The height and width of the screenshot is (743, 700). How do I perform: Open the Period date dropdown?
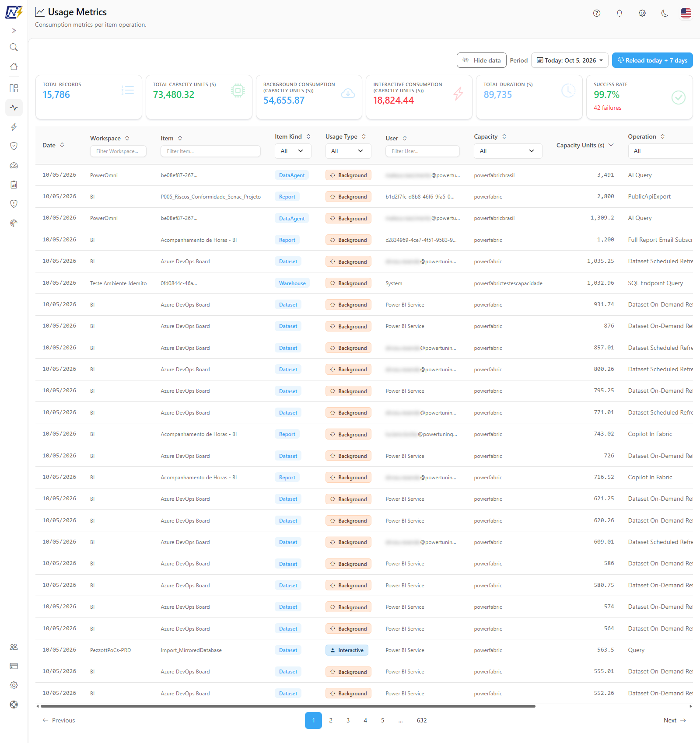[570, 60]
